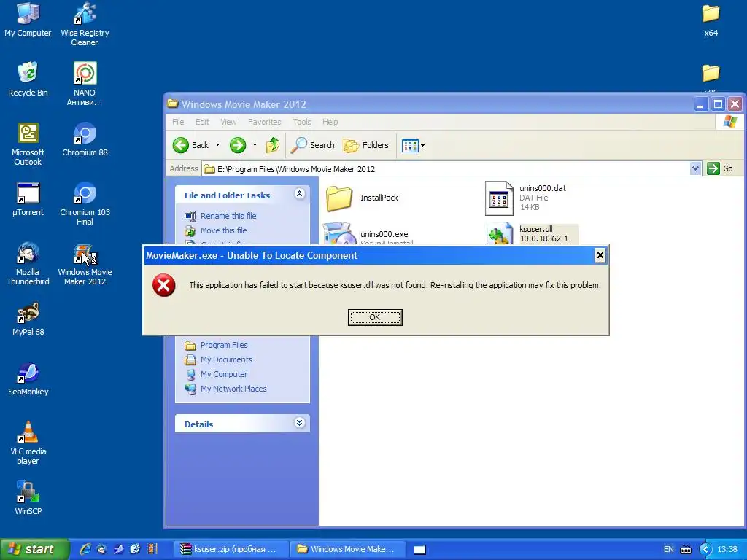Open Wise Registry Cleaner desktop shortcut

[85, 24]
